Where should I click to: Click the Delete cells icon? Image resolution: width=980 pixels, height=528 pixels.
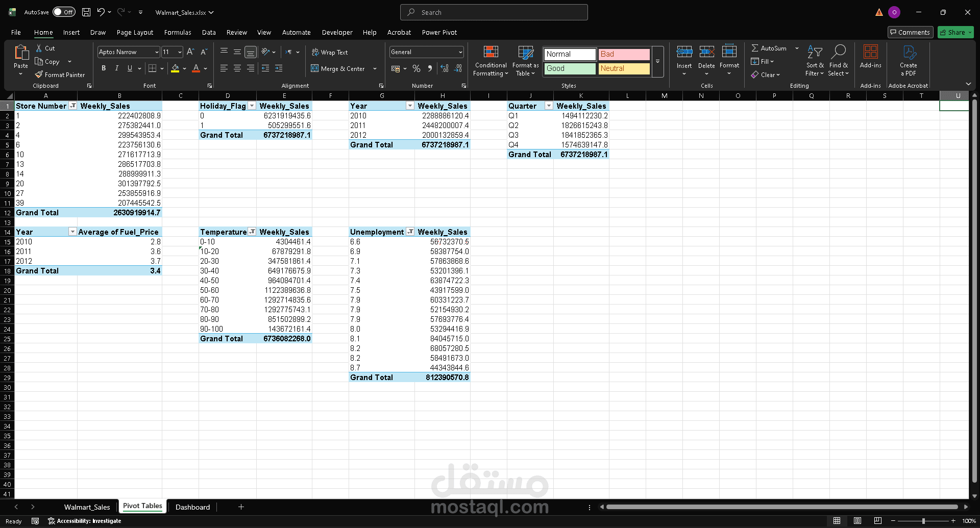pos(706,52)
